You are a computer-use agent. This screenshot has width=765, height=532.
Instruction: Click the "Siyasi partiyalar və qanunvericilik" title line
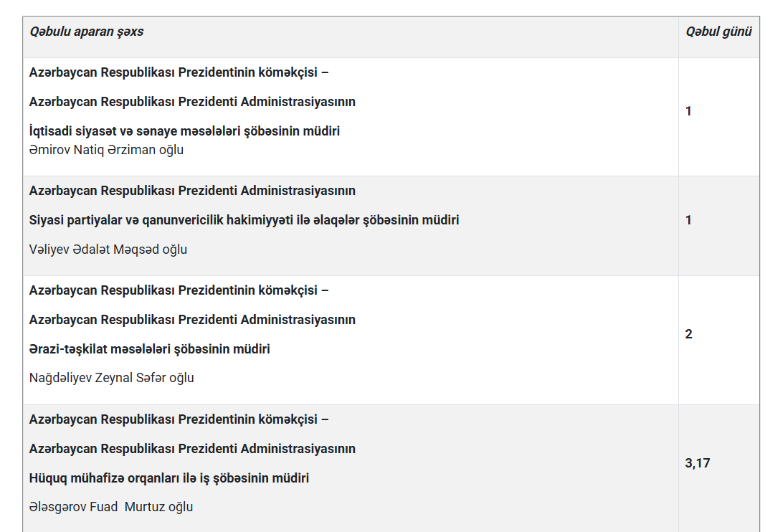click(244, 220)
